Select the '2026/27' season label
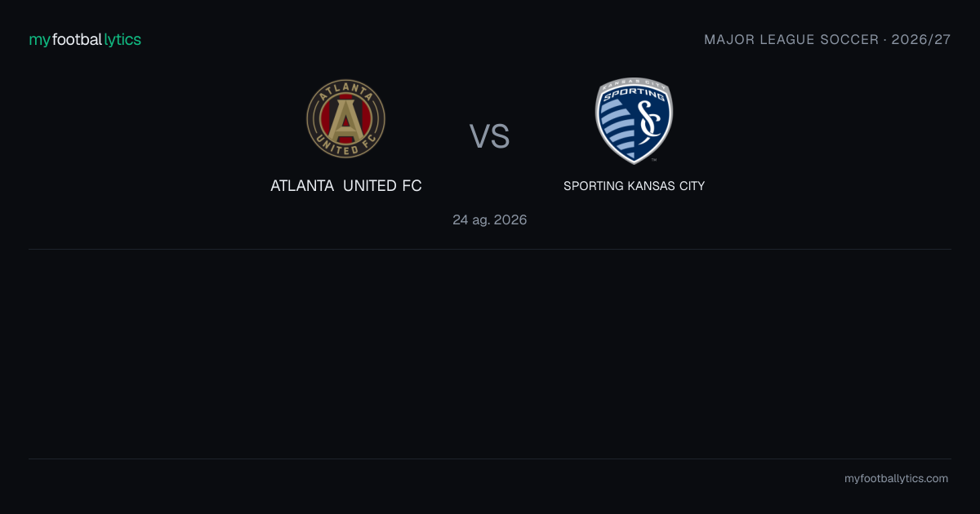980x514 pixels. 921,39
